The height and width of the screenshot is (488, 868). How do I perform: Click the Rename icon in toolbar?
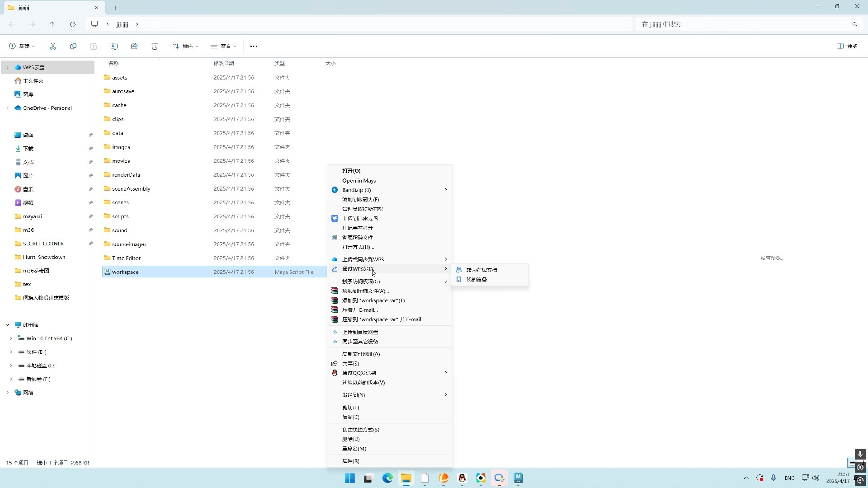(114, 46)
